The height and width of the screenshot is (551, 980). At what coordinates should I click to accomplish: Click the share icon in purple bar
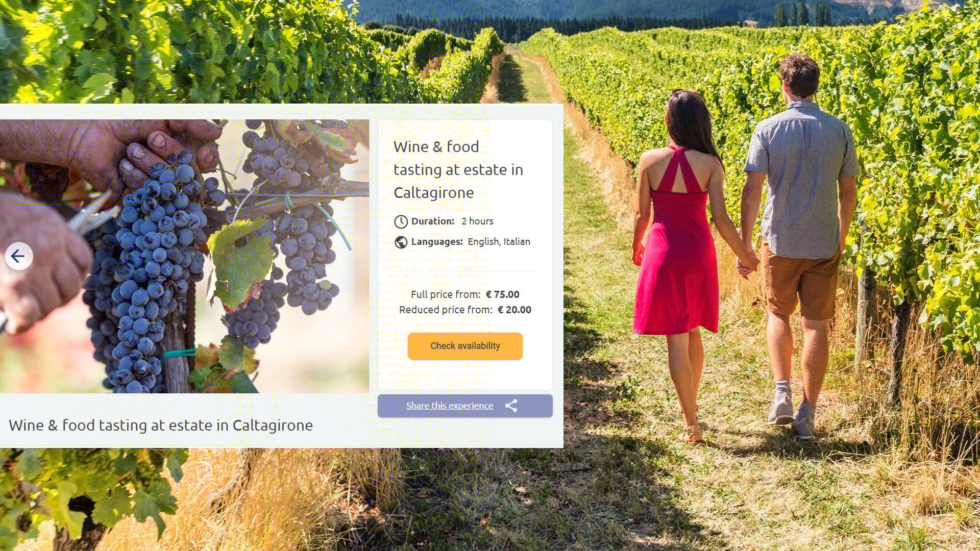point(511,406)
